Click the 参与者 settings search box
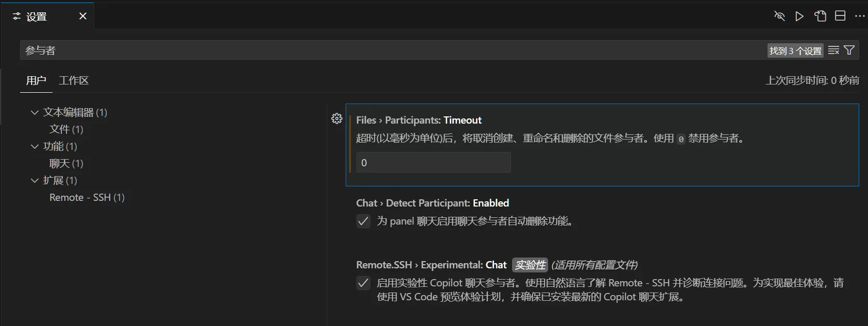This screenshot has width=868, height=326. (392, 50)
